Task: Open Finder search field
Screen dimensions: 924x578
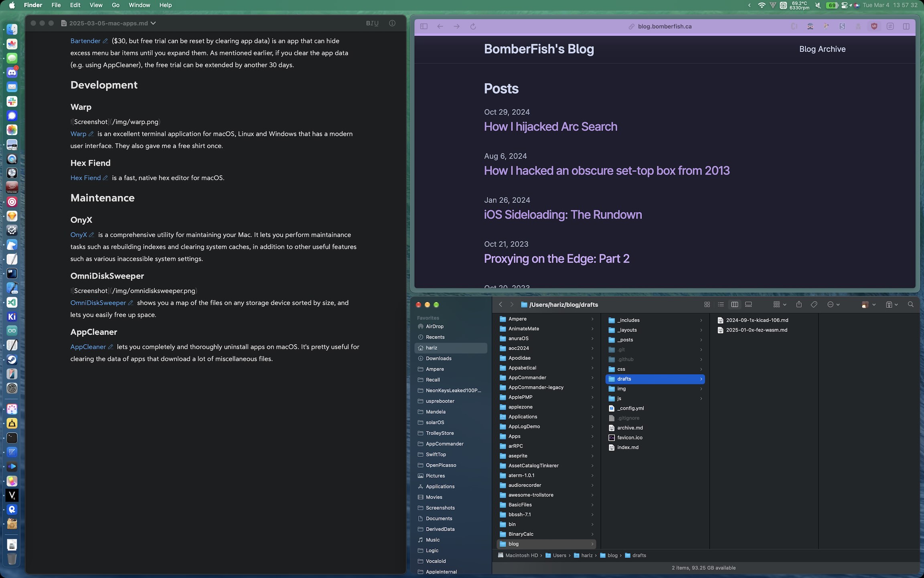Action: (x=911, y=305)
